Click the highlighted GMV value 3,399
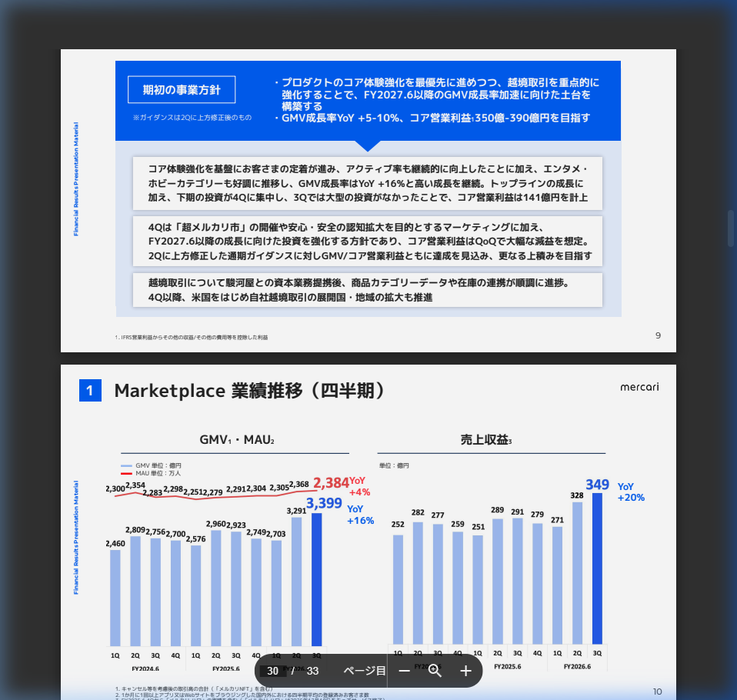 tap(324, 503)
